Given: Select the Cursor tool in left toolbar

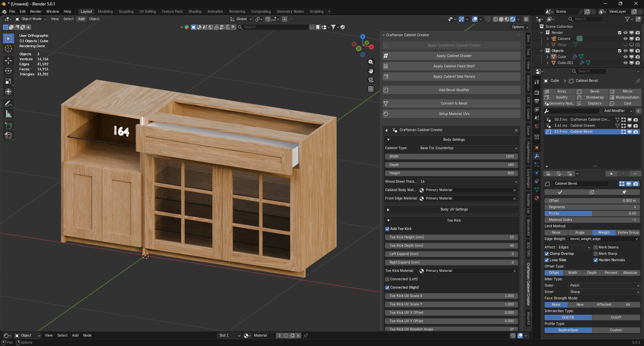Looking at the screenshot, I should 8,49.
